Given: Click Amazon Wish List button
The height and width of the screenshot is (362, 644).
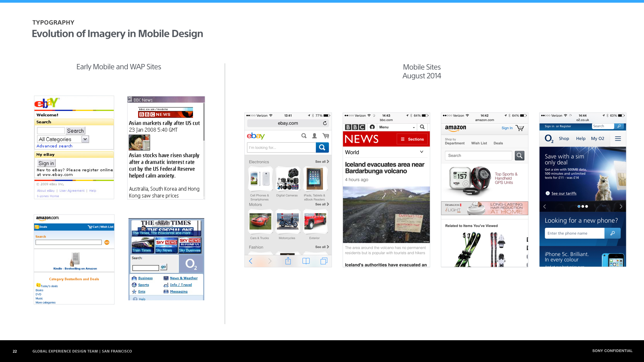Looking at the screenshot, I should point(479,143).
